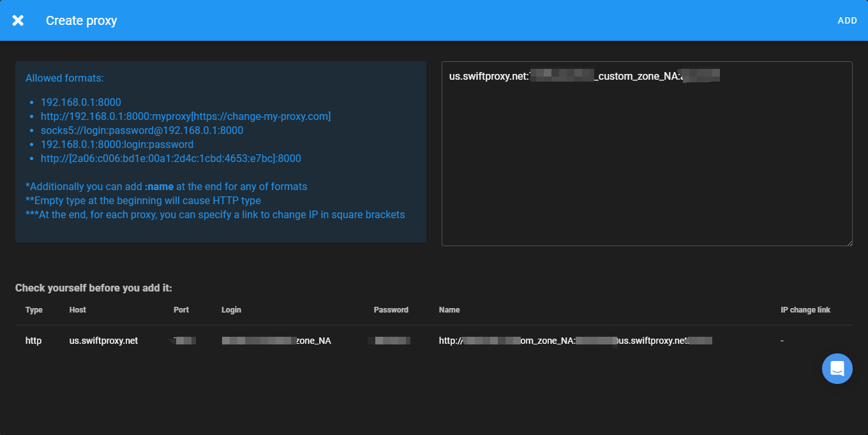Select the 'Create proxy' title text
The height and width of the screenshot is (435, 868).
click(x=81, y=20)
